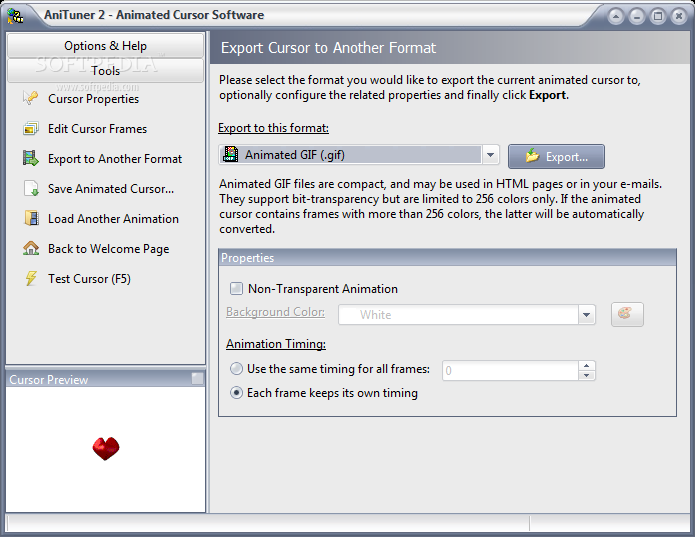Expand the Background Color dropdown arrow
The image size is (695, 537).
pos(586,315)
